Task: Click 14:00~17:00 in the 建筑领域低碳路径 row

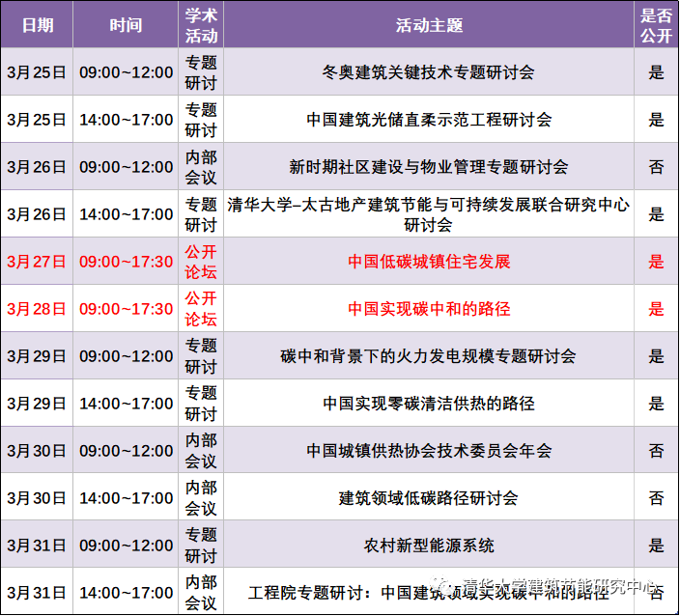Action: point(126,497)
